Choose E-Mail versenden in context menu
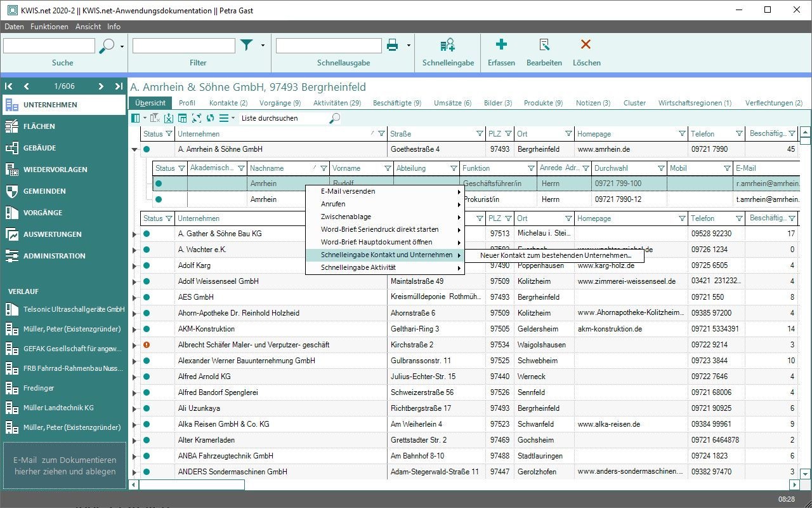812x508 pixels. click(385, 191)
